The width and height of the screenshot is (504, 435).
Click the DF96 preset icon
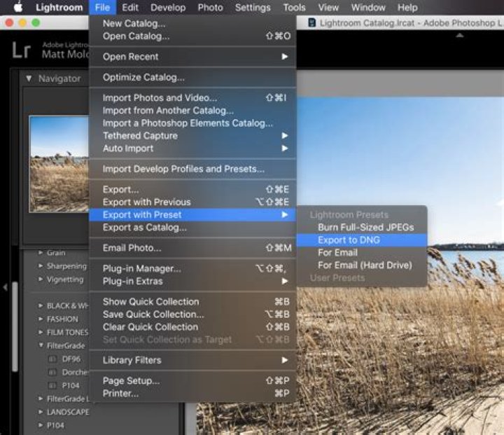click(x=52, y=359)
